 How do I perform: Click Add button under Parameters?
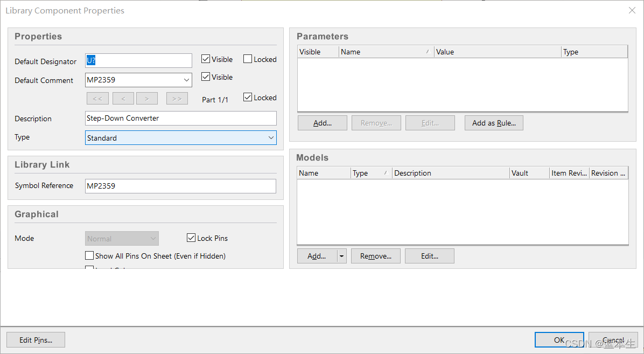pyautogui.click(x=323, y=123)
